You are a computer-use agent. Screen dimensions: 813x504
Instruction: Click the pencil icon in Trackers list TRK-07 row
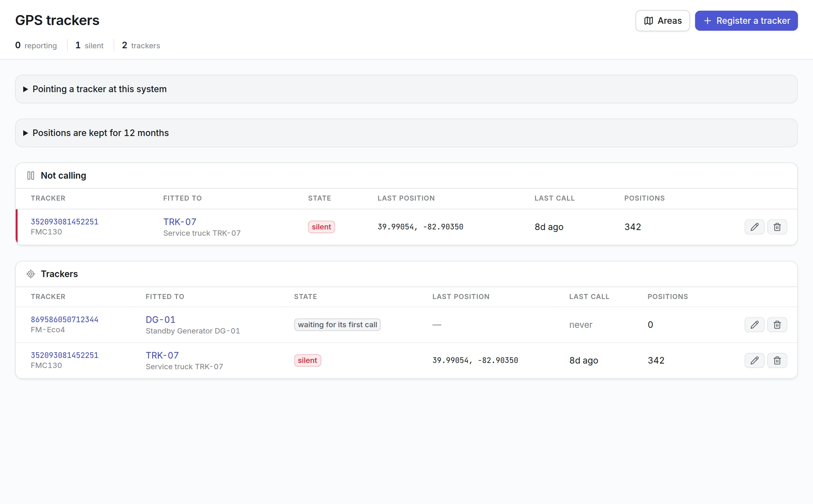click(x=754, y=360)
